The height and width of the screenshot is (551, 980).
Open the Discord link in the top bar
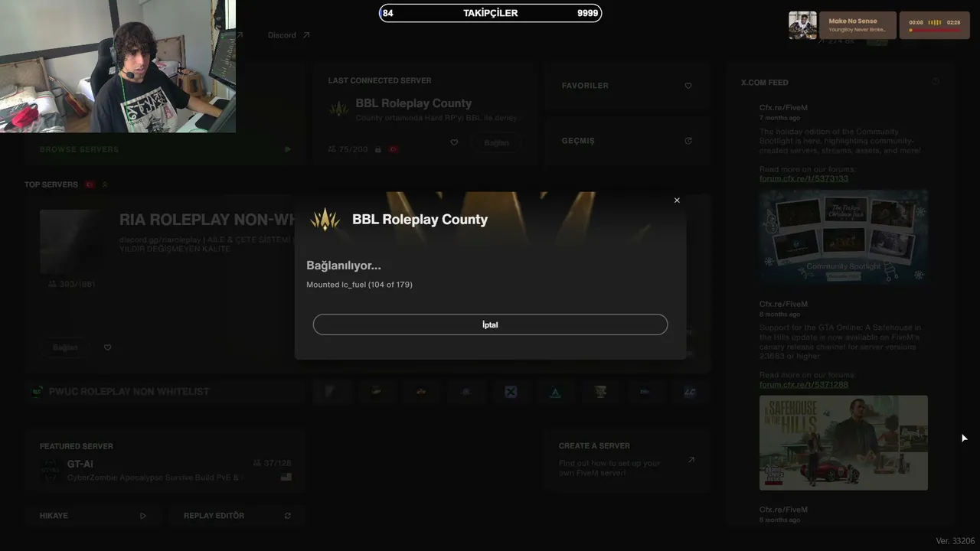tap(282, 35)
